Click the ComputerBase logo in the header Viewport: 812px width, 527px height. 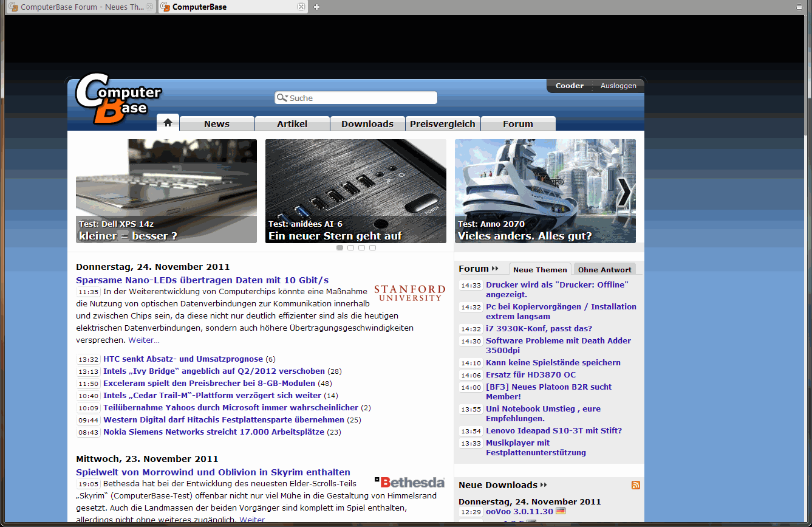118,98
